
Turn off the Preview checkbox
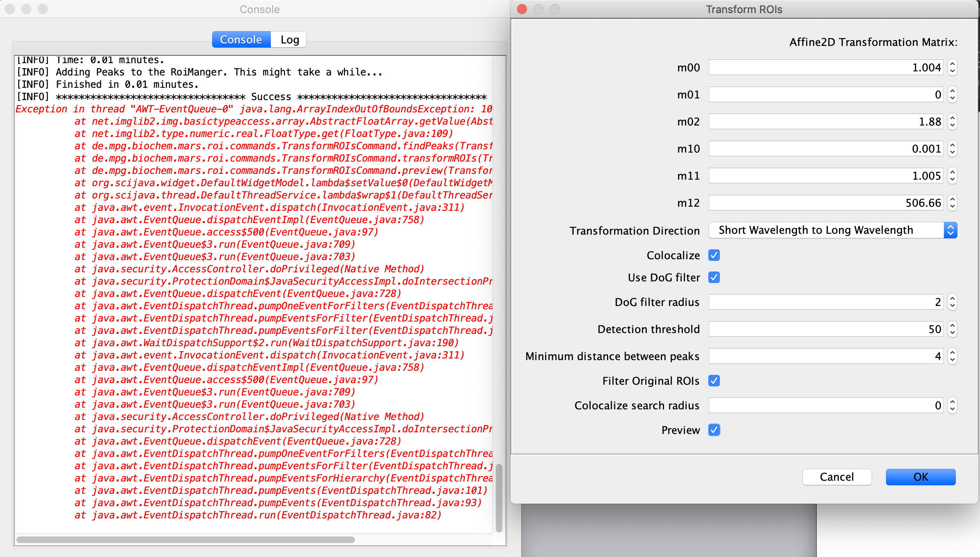(714, 430)
